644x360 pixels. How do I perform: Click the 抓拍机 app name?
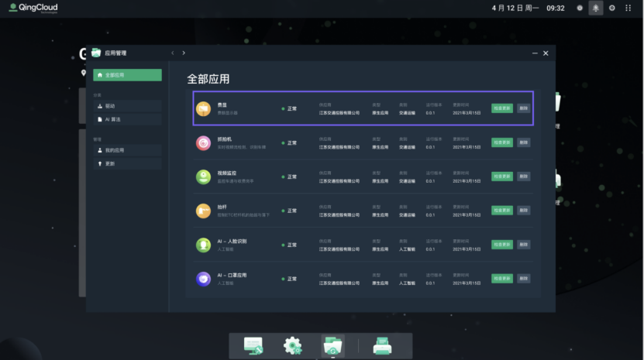click(x=225, y=139)
